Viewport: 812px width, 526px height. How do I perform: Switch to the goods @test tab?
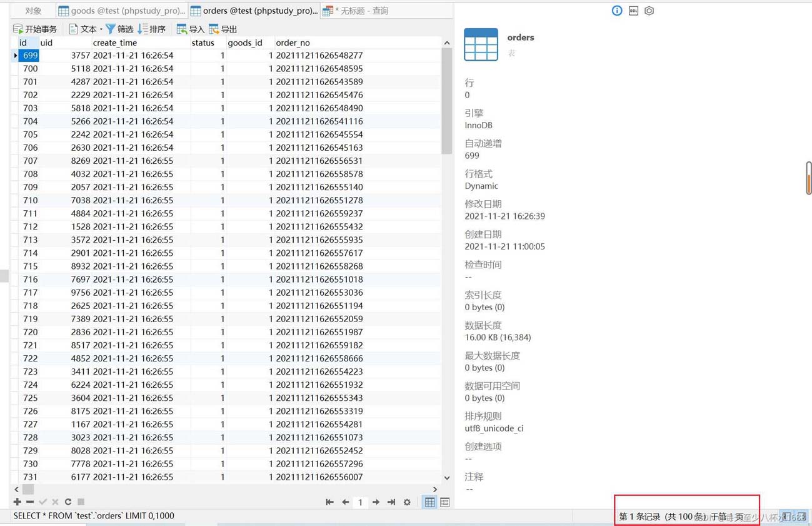click(x=122, y=11)
